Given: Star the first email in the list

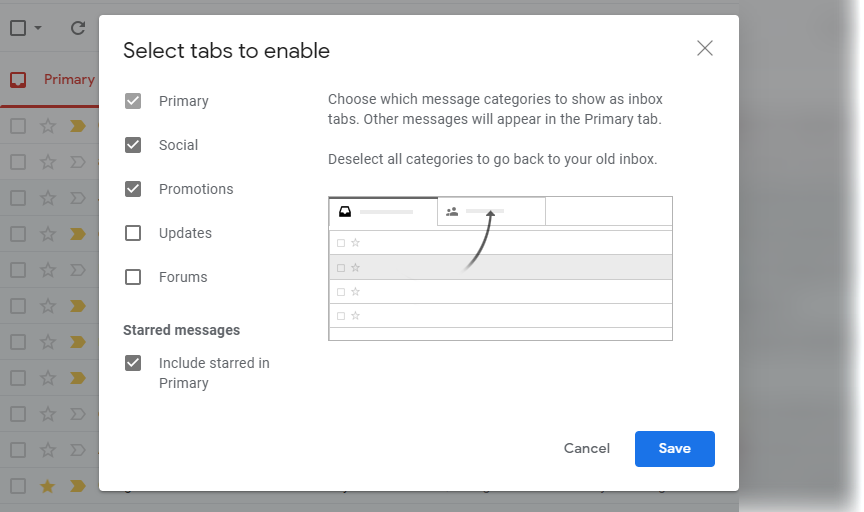Looking at the screenshot, I should pos(48,126).
